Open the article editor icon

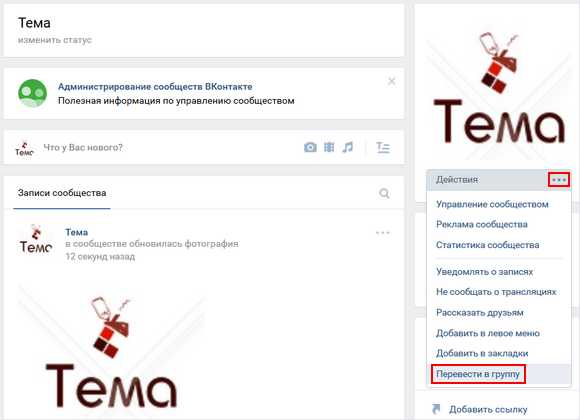tap(383, 148)
